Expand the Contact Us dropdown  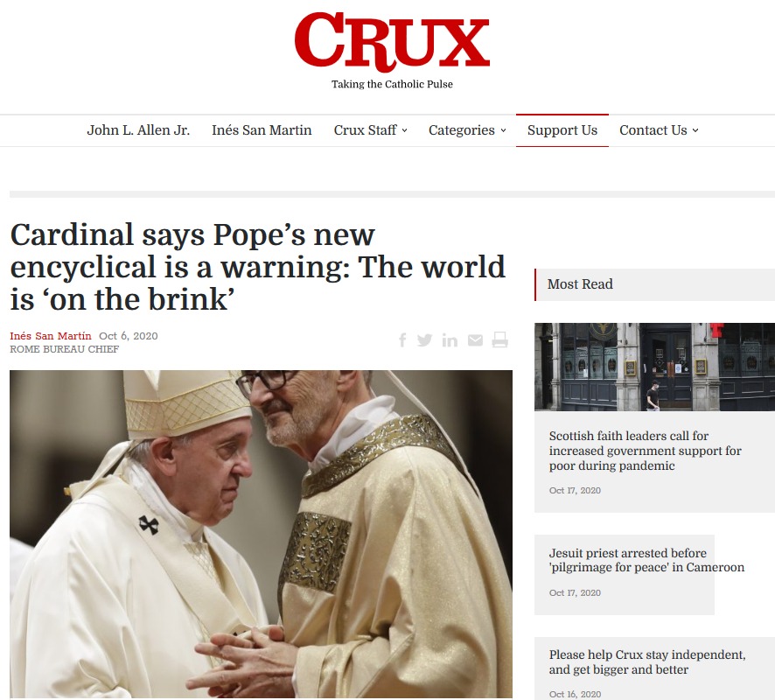(659, 130)
